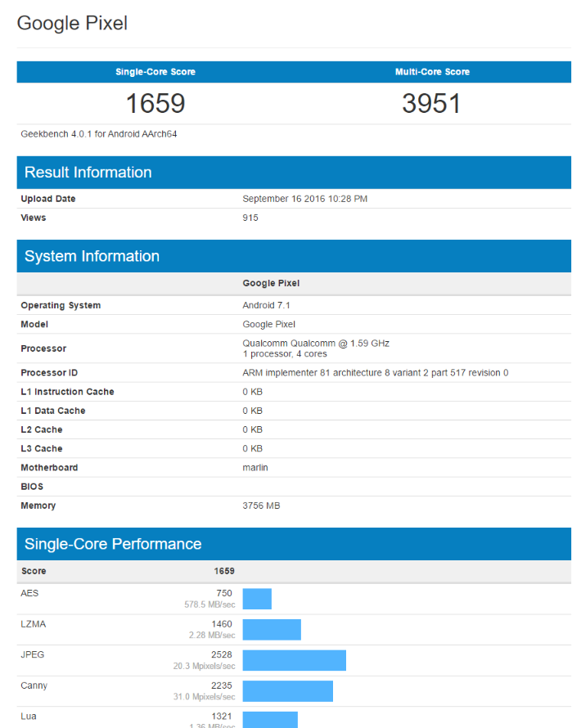Select the Canny rate 31.0 Mpixels/sec
The width and height of the screenshot is (581, 728).
click(x=204, y=697)
